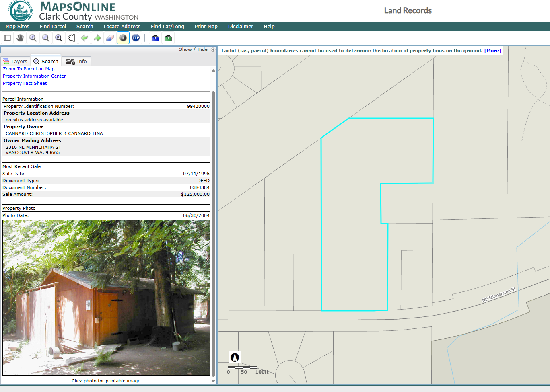550x392 pixels.
Task: Open the Find Parcel menu
Action: pos(53,27)
